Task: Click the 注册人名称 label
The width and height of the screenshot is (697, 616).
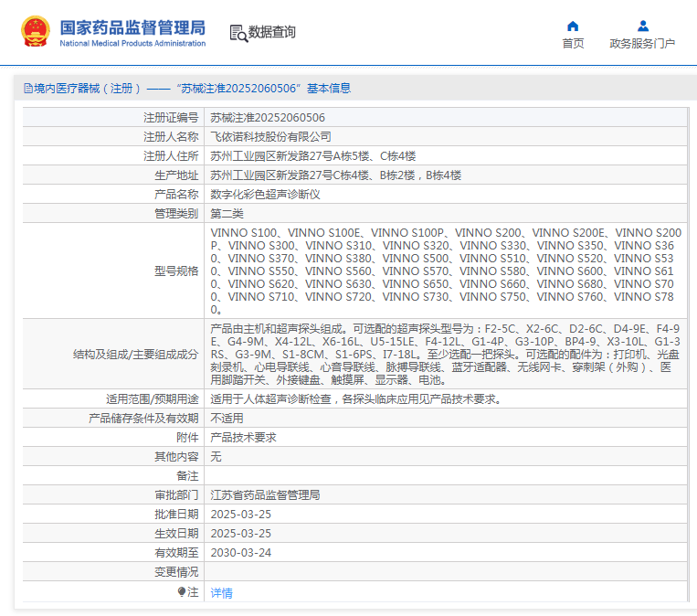Action: click(171, 136)
